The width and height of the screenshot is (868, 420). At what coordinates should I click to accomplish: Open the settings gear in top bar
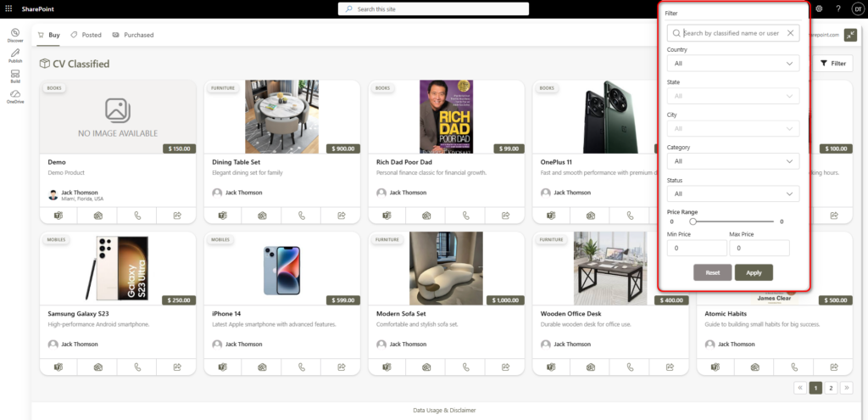tap(820, 8)
